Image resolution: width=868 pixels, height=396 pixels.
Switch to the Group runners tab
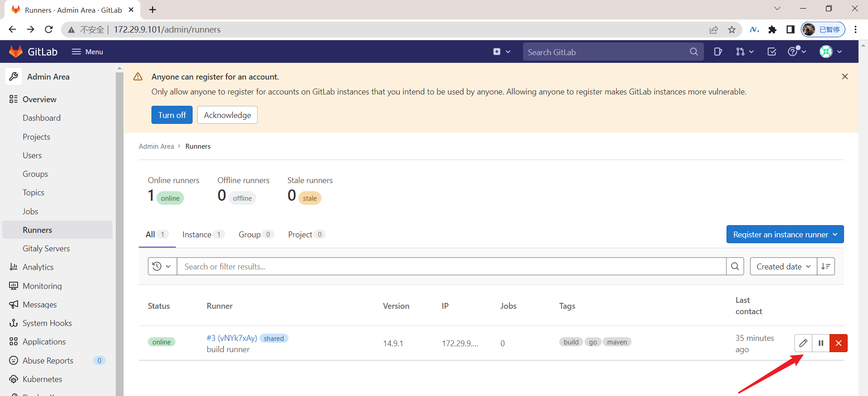pos(256,234)
